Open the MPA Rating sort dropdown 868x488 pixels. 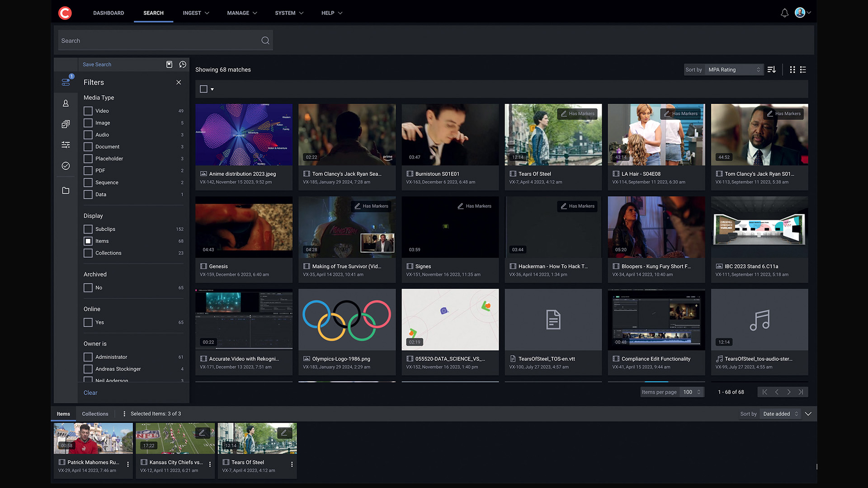(734, 70)
